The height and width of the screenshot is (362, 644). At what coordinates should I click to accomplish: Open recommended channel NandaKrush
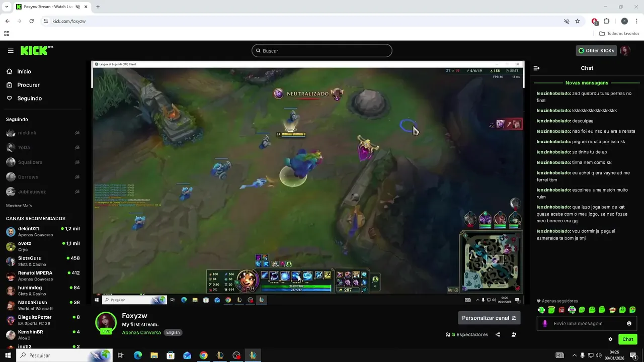coord(42,305)
